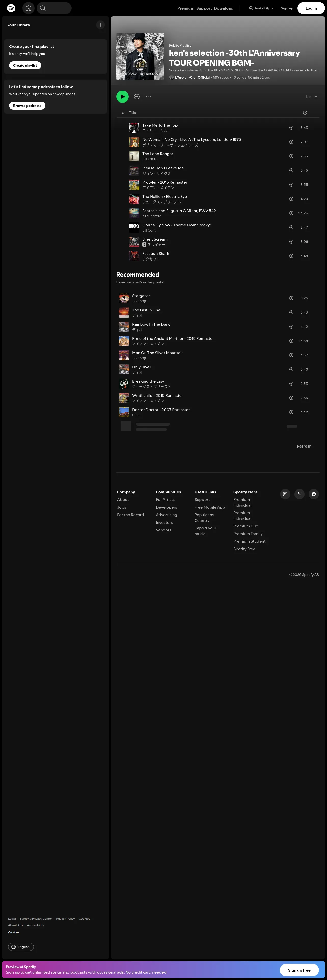Open the For the Record footer link
Image resolution: width=327 pixels, height=980 pixels.
pyautogui.click(x=131, y=515)
